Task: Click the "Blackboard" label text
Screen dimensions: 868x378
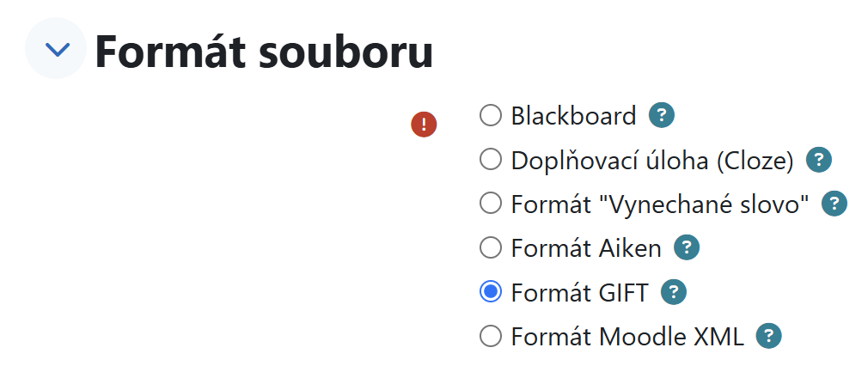Action: pyautogui.click(x=573, y=115)
